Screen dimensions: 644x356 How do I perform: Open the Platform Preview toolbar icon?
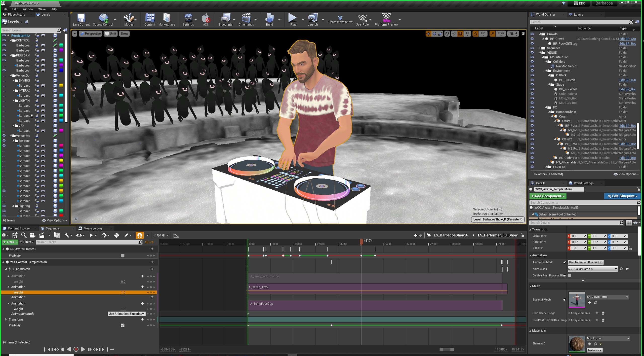tap(386, 20)
